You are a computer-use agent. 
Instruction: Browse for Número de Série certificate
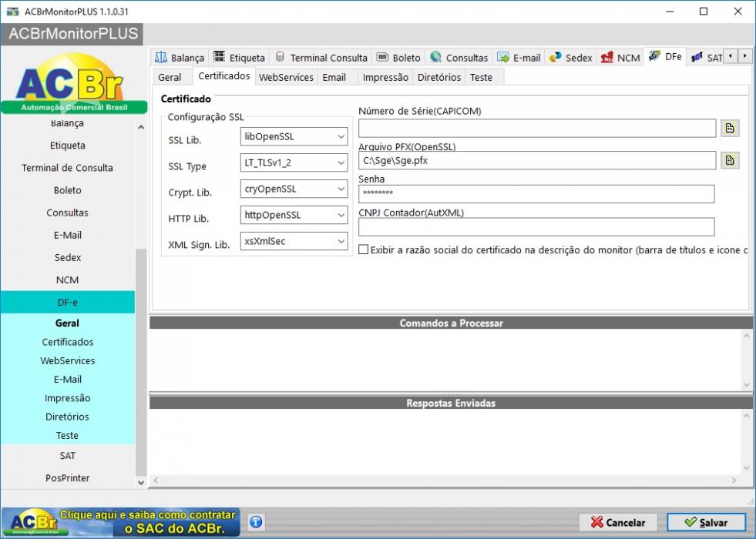(x=730, y=128)
